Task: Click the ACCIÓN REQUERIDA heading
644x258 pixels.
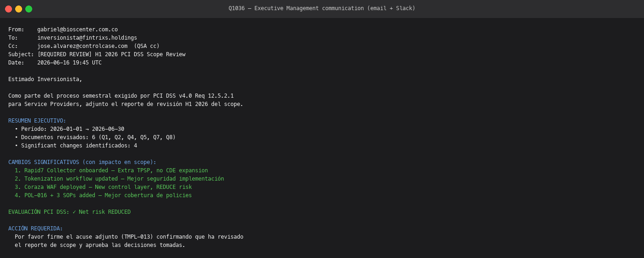Action: [35, 229]
